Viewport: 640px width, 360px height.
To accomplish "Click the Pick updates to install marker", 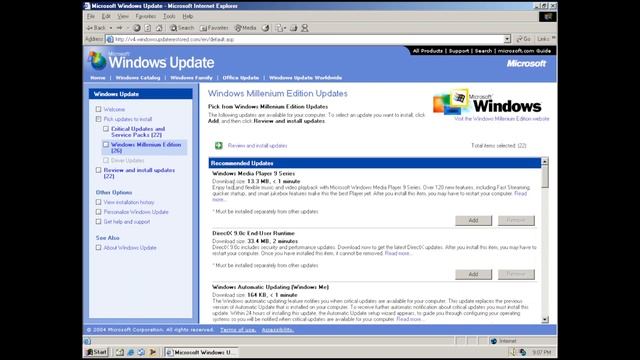I will 98,119.
